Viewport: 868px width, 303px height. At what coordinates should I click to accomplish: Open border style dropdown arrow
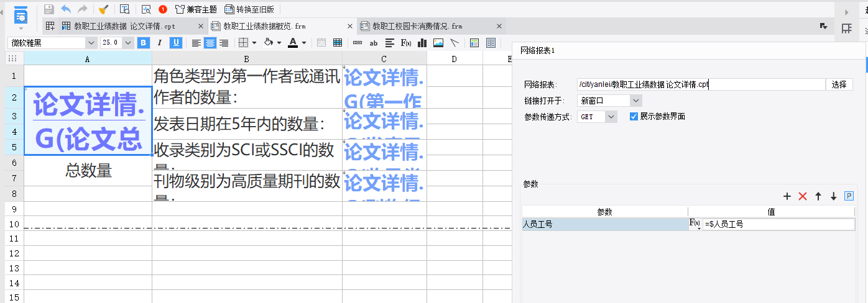click(254, 43)
